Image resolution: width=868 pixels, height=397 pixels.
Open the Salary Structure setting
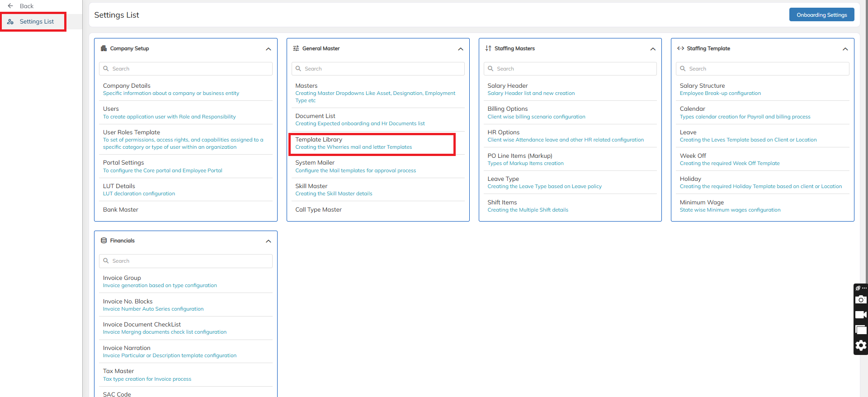(702, 86)
